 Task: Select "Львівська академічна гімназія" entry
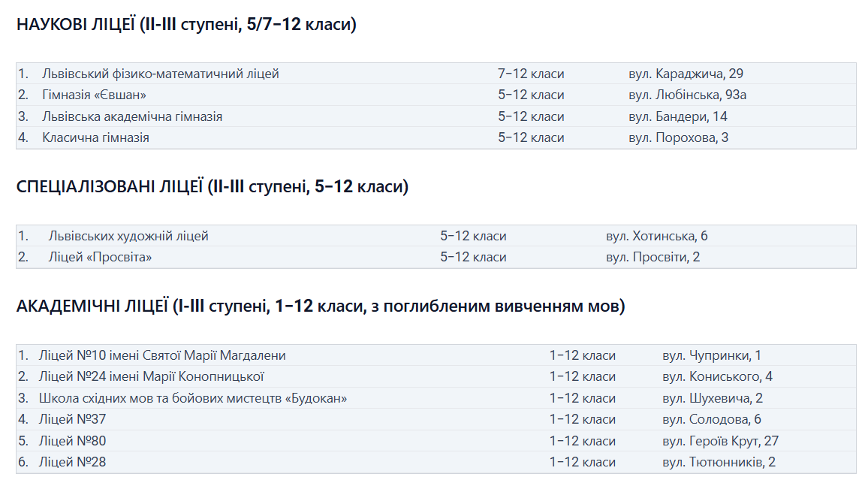[132, 116]
